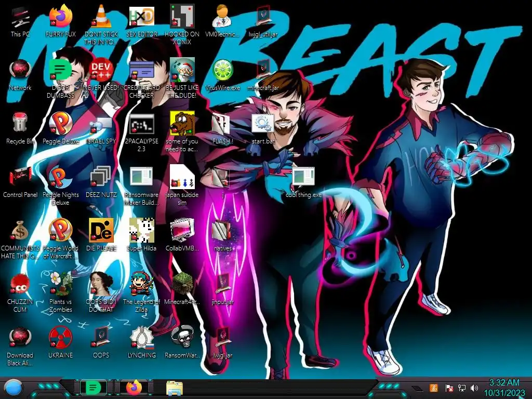
Task: Launch CHUZZIN red fuzzball shortcut
Action: [20, 284]
